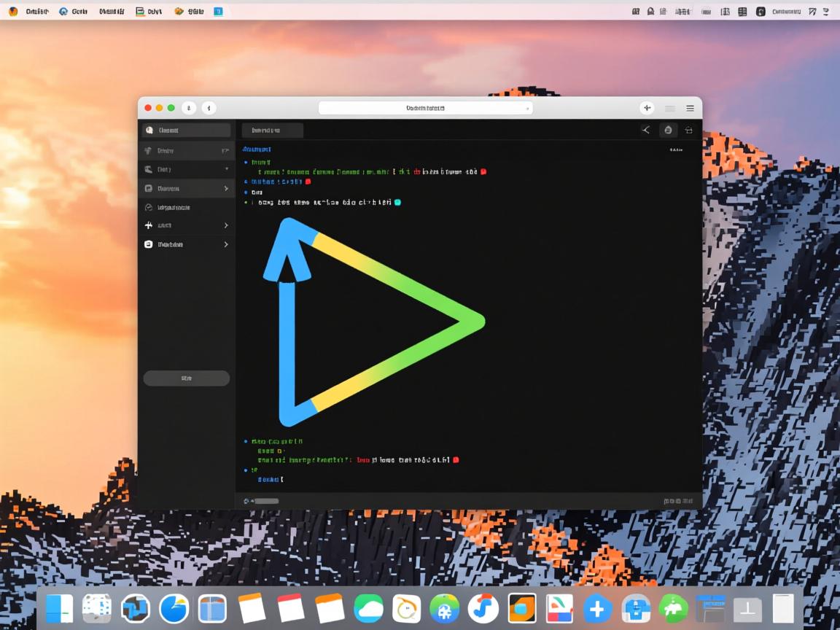840x630 pixels.
Task: Expand the highlighted sidebar row's chevron
Action: [x=226, y=188]
